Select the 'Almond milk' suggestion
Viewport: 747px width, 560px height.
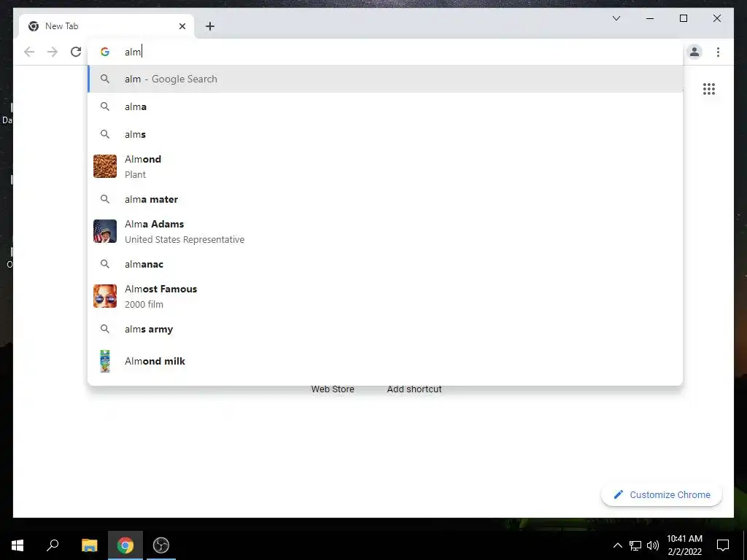(385, 361)
